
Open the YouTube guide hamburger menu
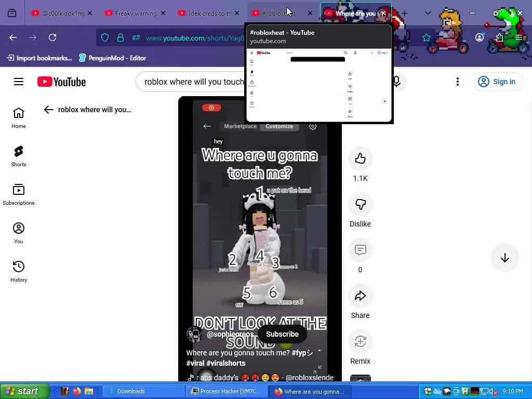pos(19,82)
